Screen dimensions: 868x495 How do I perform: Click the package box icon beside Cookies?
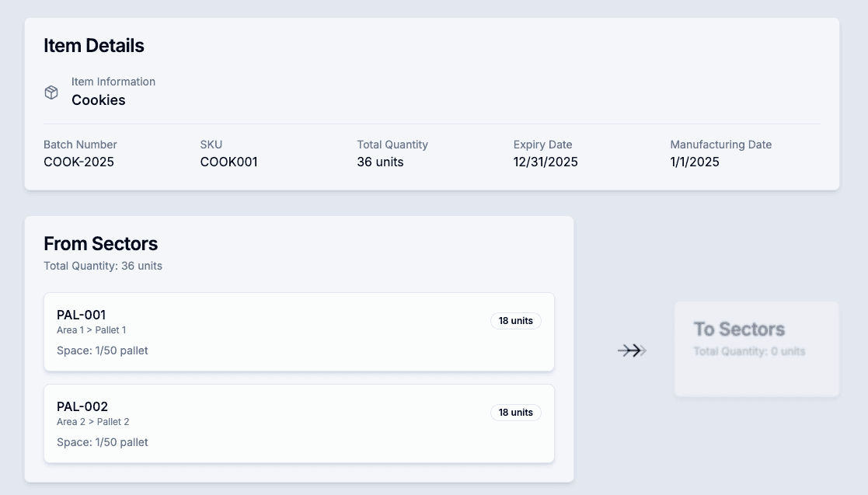point(51,92)
